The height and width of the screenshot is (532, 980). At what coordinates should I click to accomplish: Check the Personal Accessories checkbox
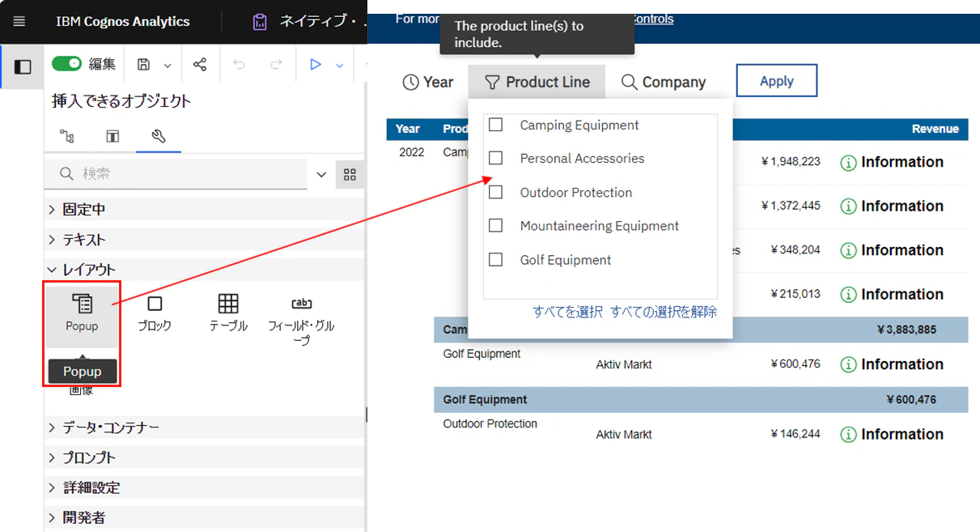pyautogui.click(x=496, y=158)
